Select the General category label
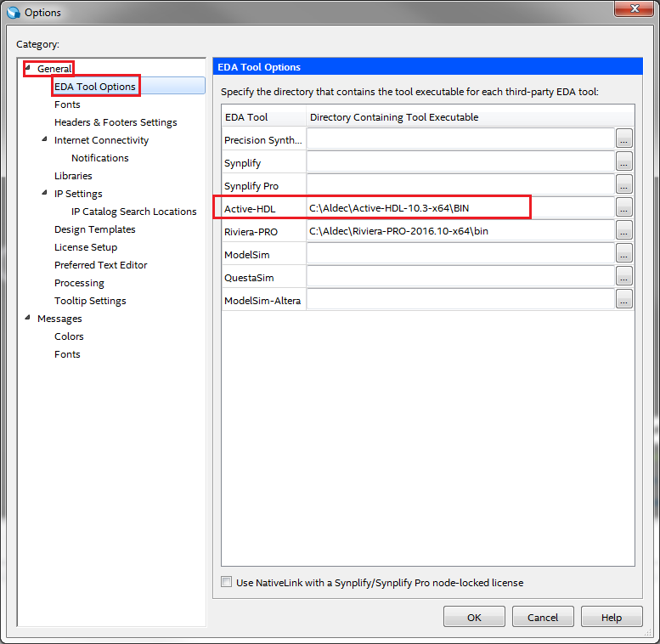Image resolution: width=660 pixels, height=644 pixels. coord(54,69)
